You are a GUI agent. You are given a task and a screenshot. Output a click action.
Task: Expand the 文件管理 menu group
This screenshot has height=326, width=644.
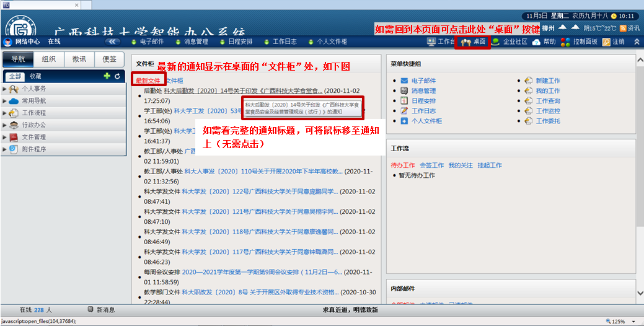point(5,137)
